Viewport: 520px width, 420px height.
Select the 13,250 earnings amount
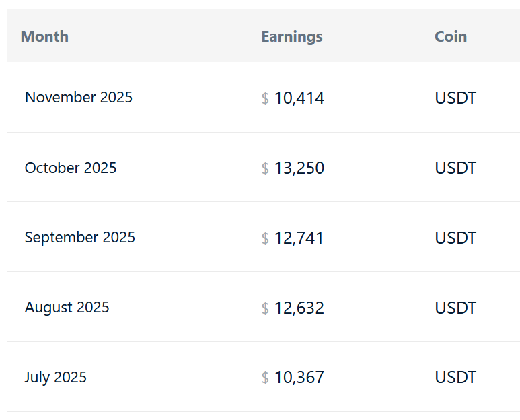tap(299, 168)
